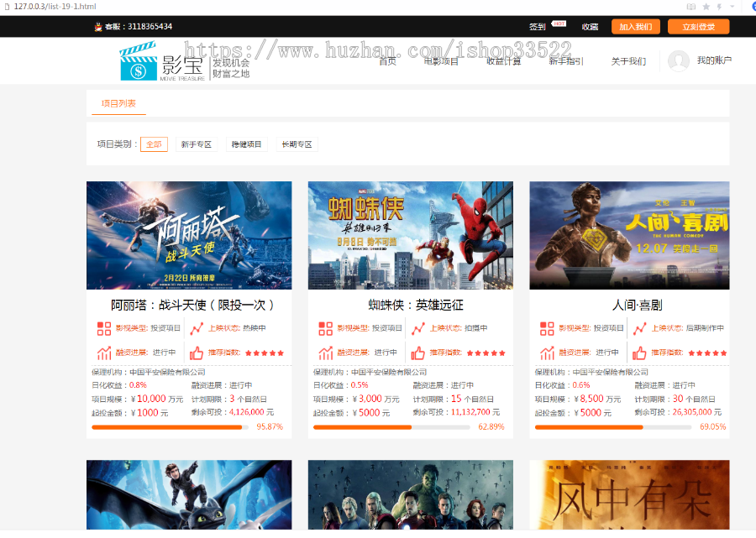This screenshot has width=756, height=538.
Task: Select the 新手专区 category filter
Action: 196,144
